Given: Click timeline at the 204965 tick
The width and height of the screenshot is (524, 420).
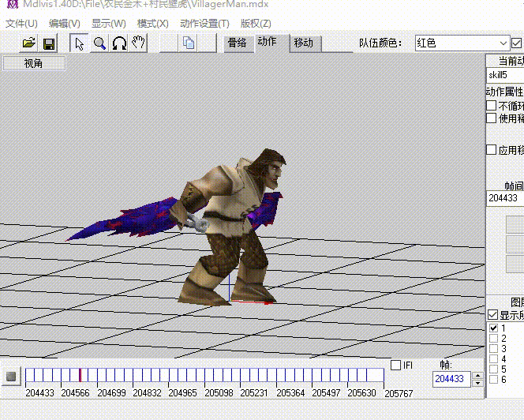Looking at the screenshot, I should (x=169, y=375).
